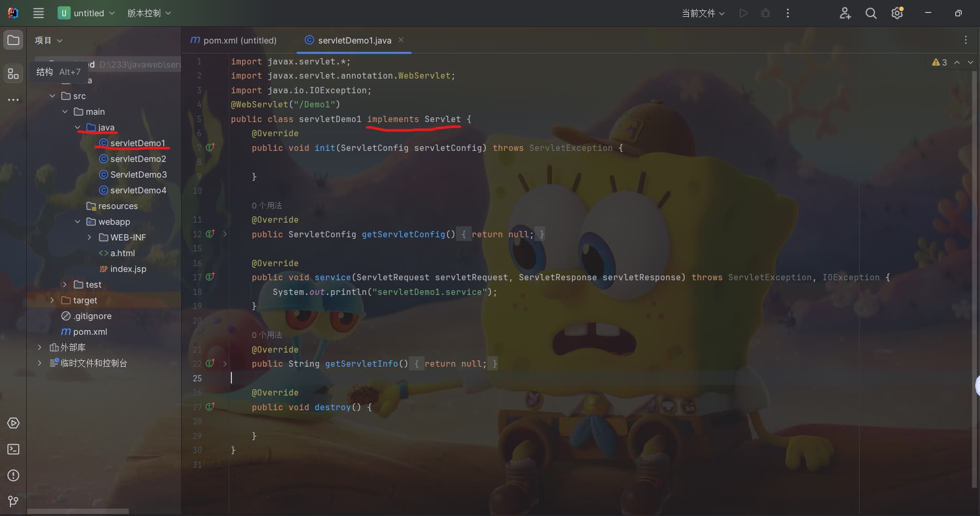Open the main hamburger menu
Screen dimensions: 980x516
click(39, 13)
